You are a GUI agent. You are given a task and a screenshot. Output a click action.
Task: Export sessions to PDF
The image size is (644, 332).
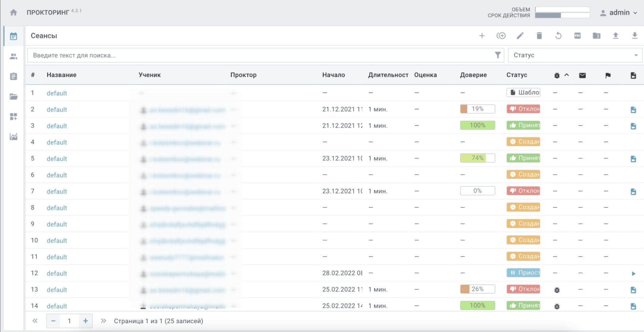(578, 36)
